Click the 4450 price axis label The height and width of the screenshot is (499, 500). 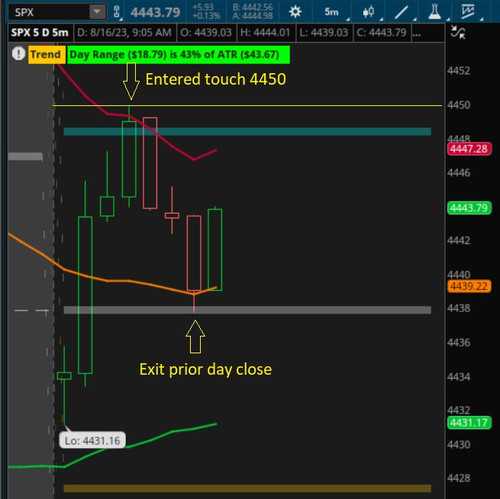459,105
